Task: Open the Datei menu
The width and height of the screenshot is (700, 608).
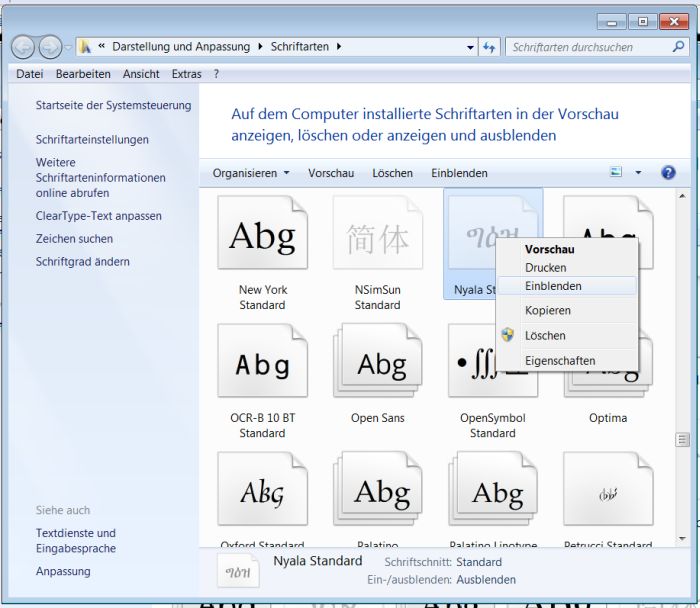Action: pos(29,74)
